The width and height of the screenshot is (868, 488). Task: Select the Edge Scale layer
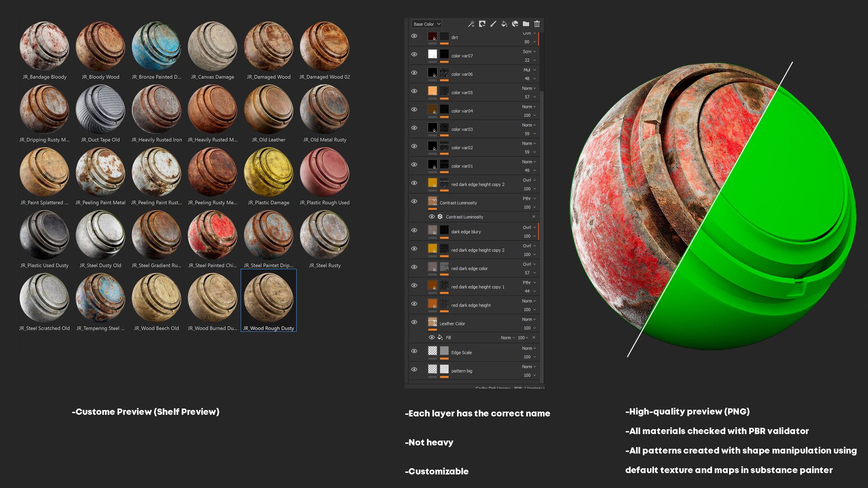[x=461, y=353]
